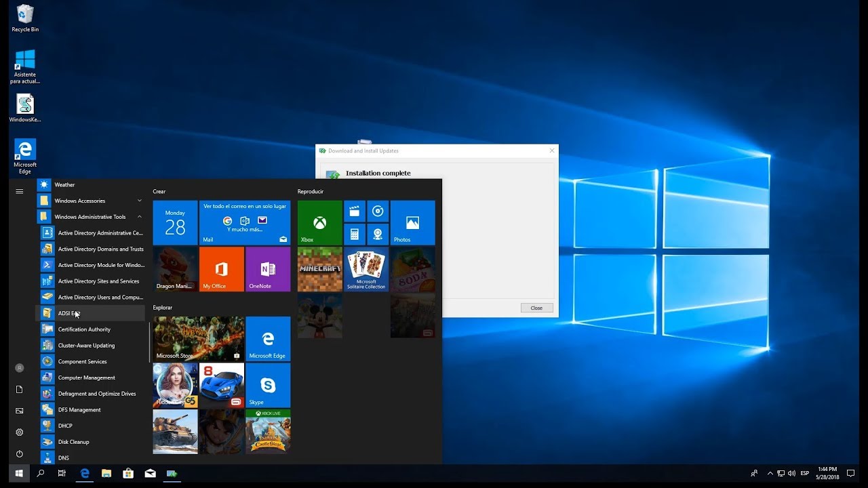Open the Groove Music disc tile
Image resolution: width=868 pixels, height=488 pixels.
click(x=378, y=211)
